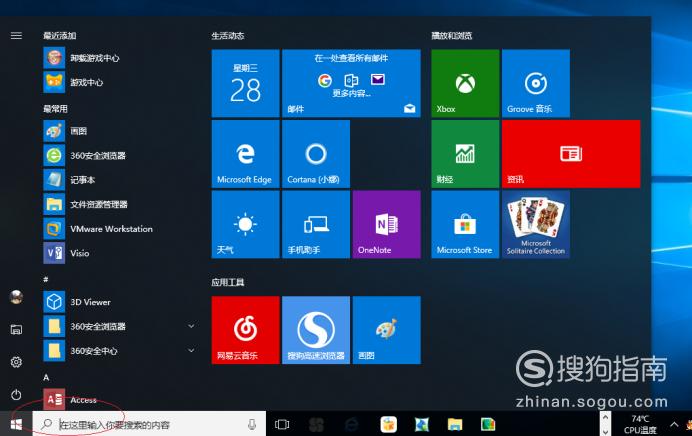Open the 资讯 news tile
Image resolution: width=692 pixels, height=436 pixels.
pos(571,154)
